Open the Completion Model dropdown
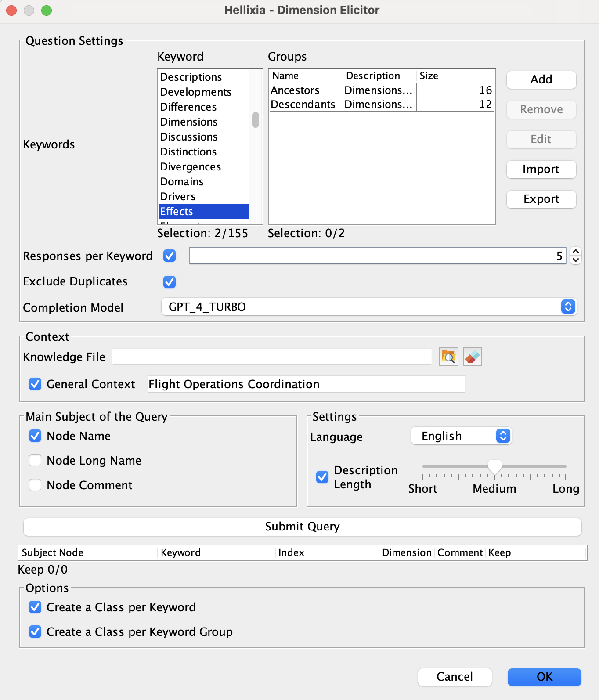599x700 pixels. pos(369,307)
